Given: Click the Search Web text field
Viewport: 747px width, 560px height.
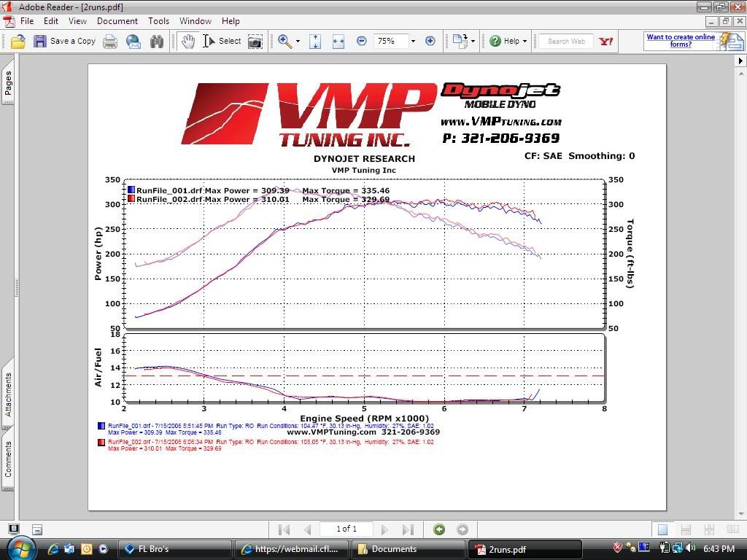Looking at the screenshot, I should click(x=566, y=42).
